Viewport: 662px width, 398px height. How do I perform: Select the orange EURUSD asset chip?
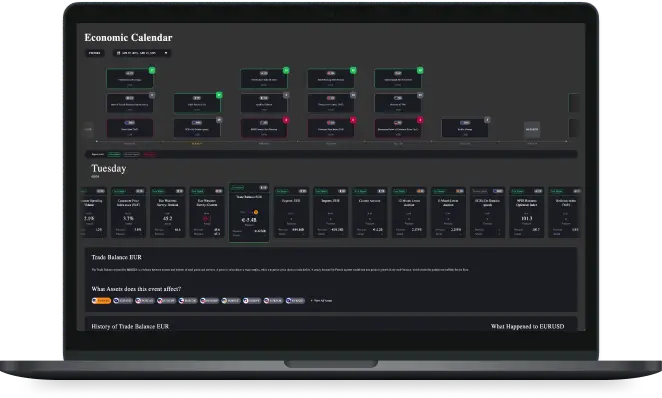click(101, 301)
